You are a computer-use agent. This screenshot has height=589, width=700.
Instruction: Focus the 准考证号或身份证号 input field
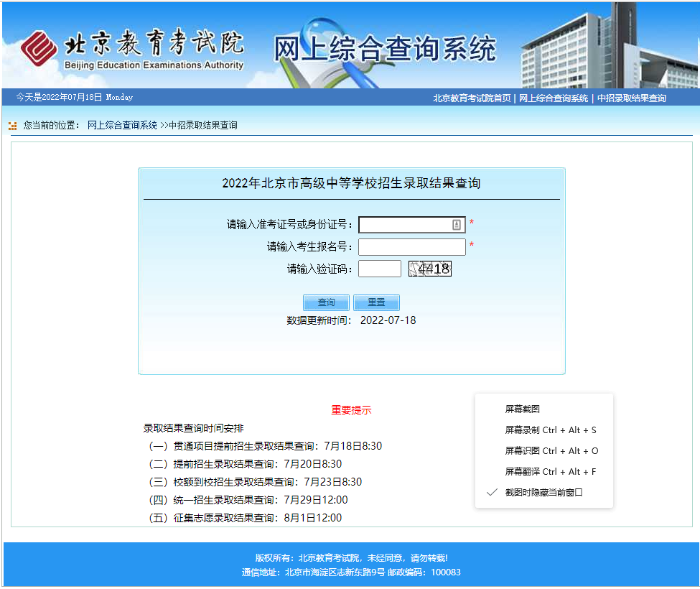point(406,225)
